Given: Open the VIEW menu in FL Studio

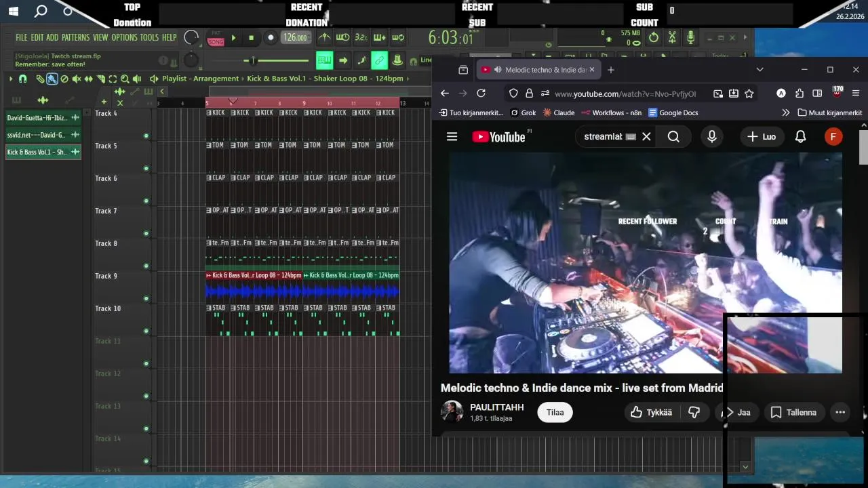Looking at the screenshot, I should pos(100,37).
